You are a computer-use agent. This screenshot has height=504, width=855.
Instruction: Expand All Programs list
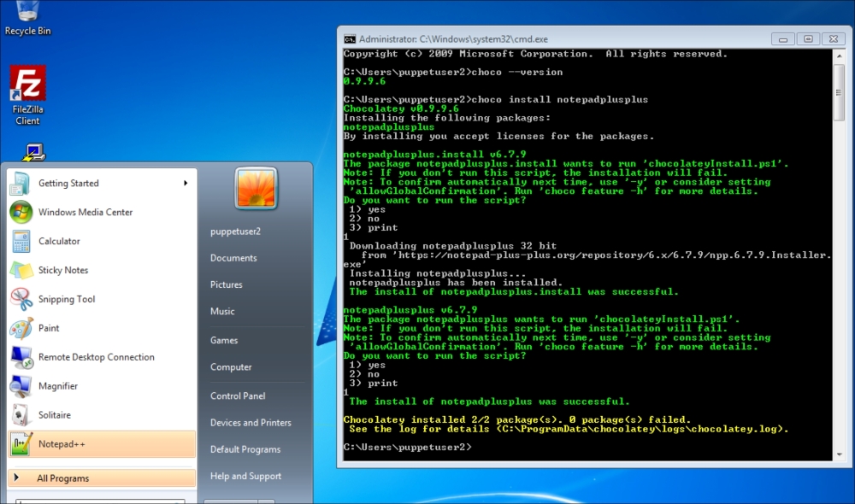pos(62,478)
